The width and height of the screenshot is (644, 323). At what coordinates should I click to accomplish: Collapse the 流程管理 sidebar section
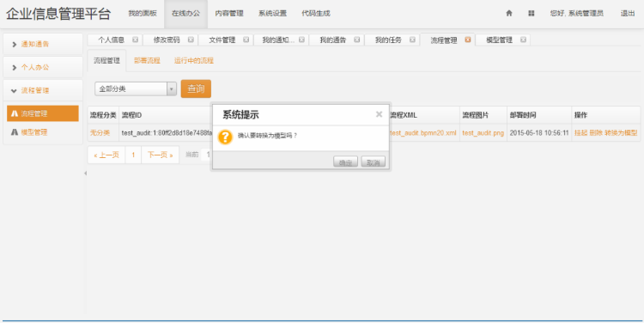pos(43,90)
